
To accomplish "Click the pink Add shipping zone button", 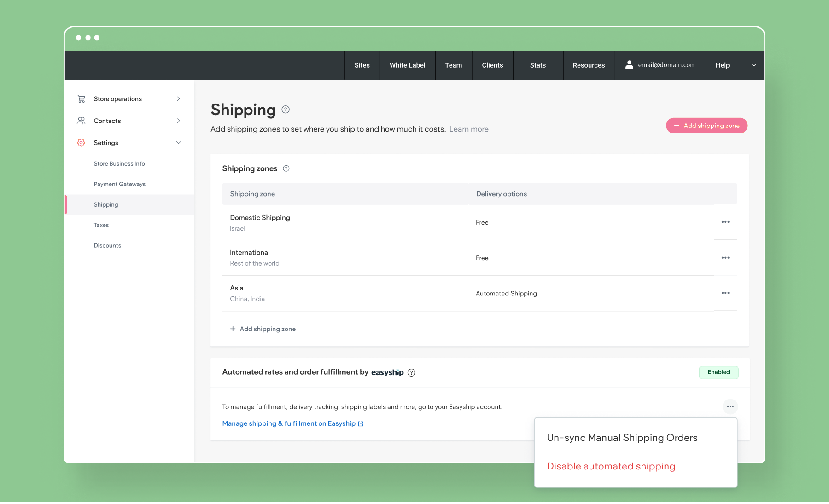I will pos(706,126).
